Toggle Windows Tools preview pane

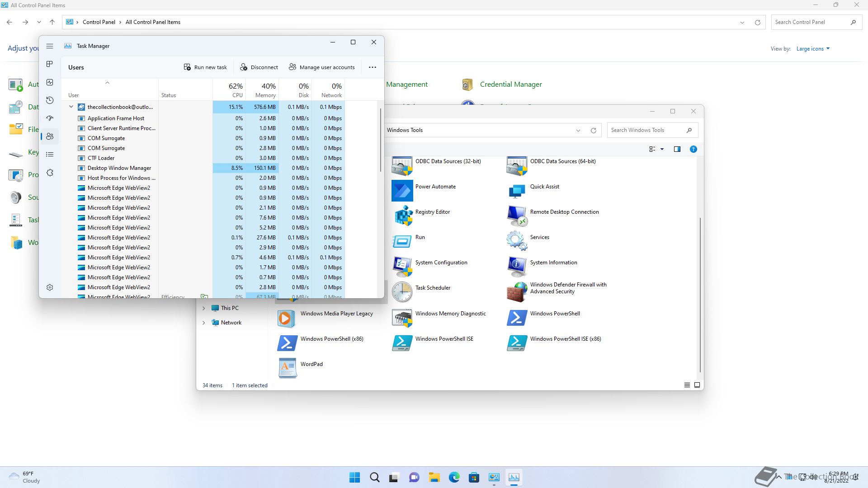click(x=677, y=149)
